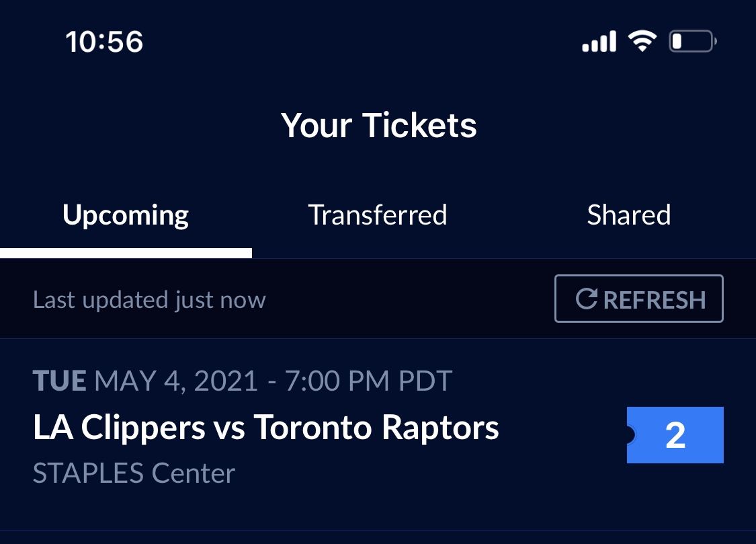This screenshot has height=544, width=756.
Task: Tap the 10:56 clock in status bar
Action: point(104,42)
